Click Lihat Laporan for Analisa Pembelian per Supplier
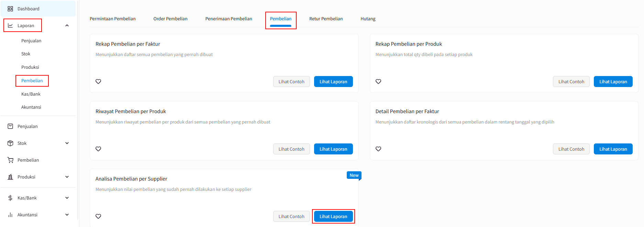Viewport: 644px width, 227px height. [x=333, y=216]
